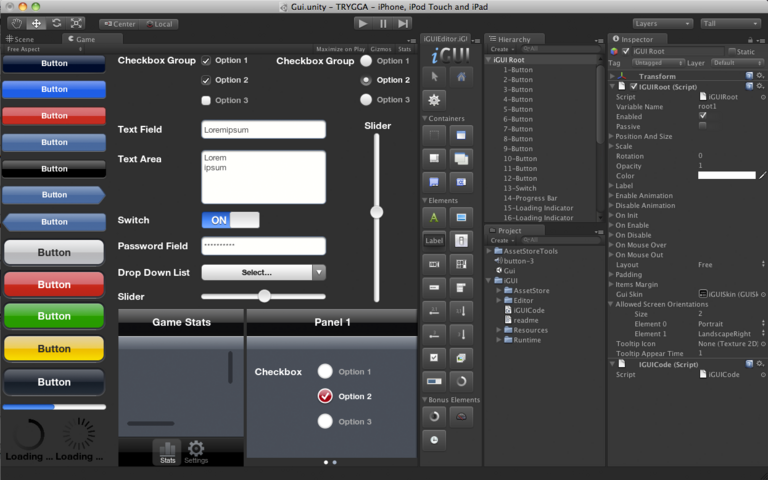
Task: Flip the ON switch toggle
Action: pyautogui.click(x=230, y=220)
